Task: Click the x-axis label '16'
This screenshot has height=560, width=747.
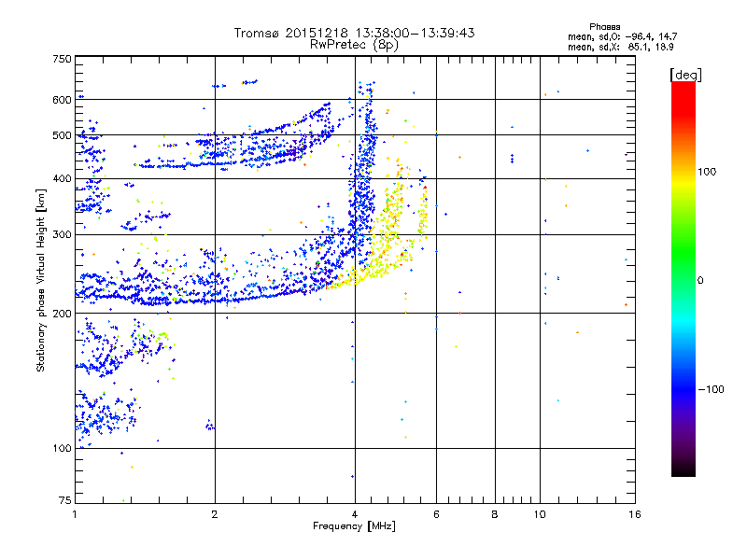Action: (x=635, y=514)
